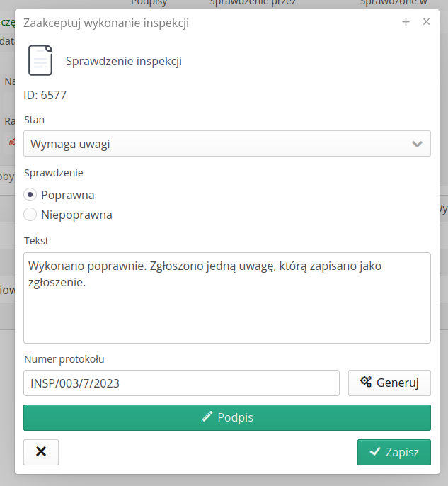Click the checkmark icon on the Zapisz button

(375, 451)
